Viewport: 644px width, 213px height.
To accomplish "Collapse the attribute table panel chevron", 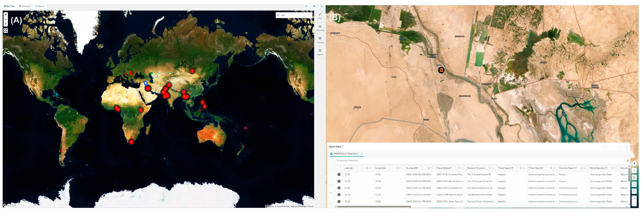I will point(619,147).
